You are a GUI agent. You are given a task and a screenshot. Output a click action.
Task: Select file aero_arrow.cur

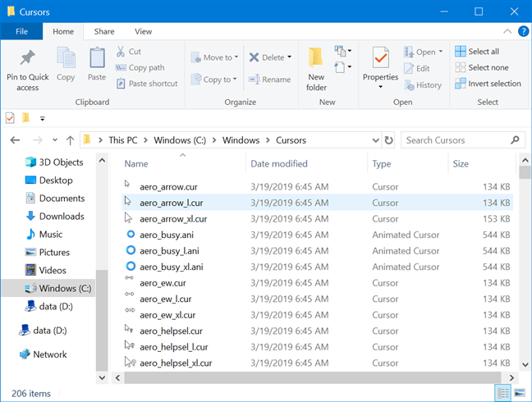(x=317, y=187)
